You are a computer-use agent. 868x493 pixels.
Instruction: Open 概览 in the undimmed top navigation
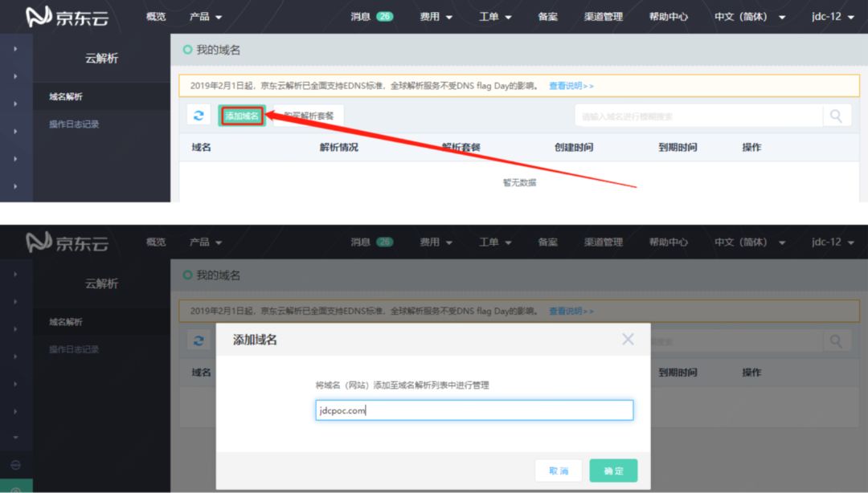click(x=156, y=17)
